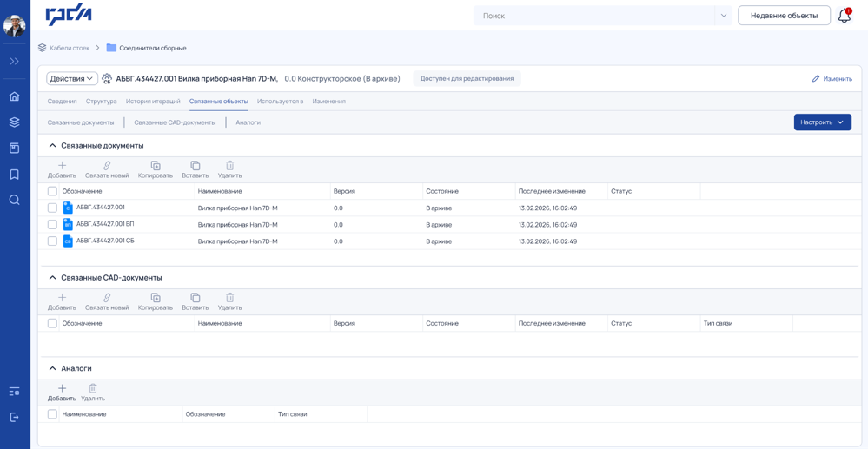The height and width of the screenshot is (449, 868).
Task: Switch to the Используется в tab
Action: coord(280,102)
